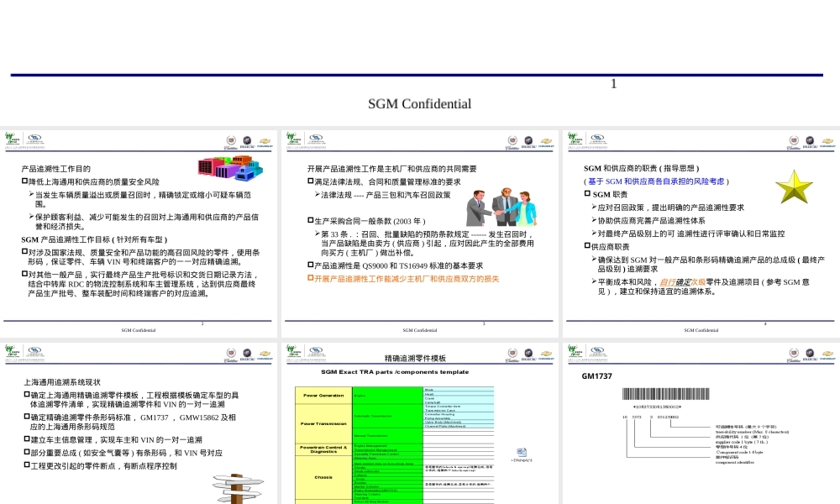Screen dimensions: 840x504
Task: Click bullet "生产采购合同一般条款 (2003 年 )"
Action: point(366,221)
